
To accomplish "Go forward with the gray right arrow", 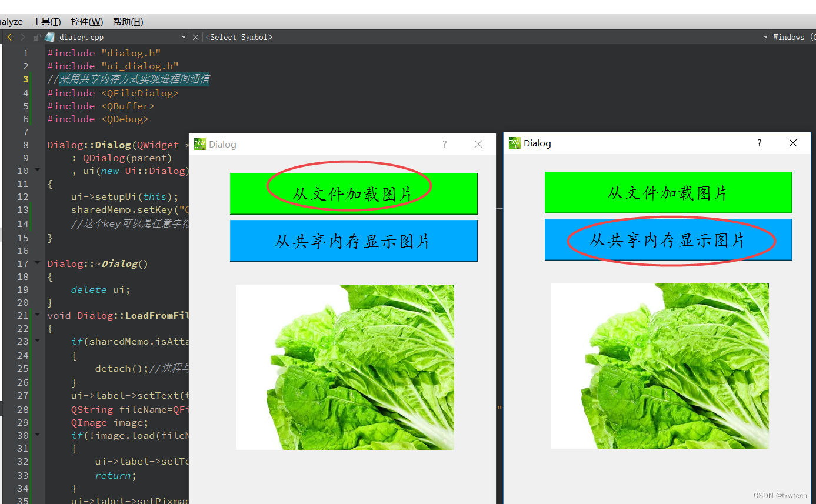I will (23, 37).
